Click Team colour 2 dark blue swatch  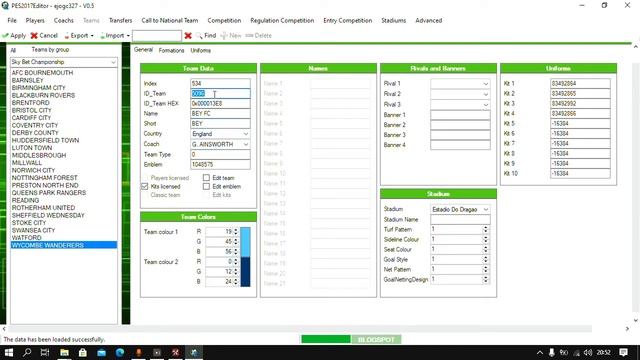(x=245, y=272)
